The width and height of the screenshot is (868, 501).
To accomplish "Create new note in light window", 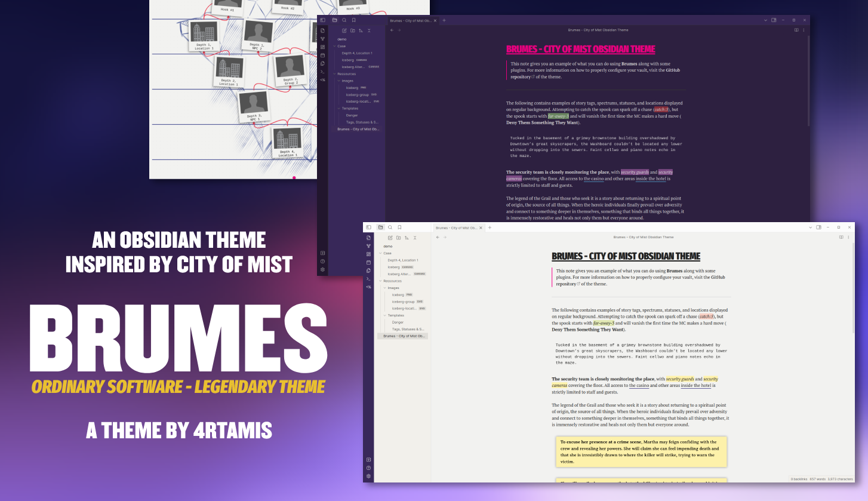I will [390, 238].
